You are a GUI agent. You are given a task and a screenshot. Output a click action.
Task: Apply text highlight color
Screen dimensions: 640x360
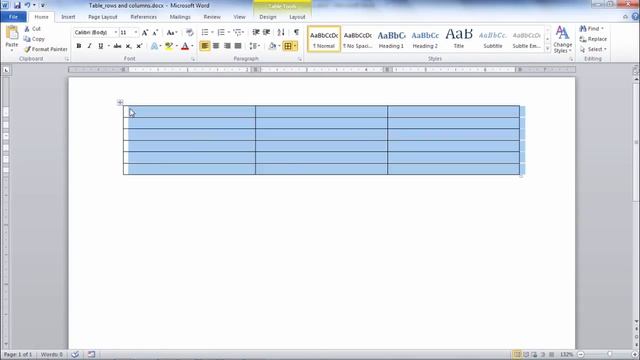click(169, 46)
